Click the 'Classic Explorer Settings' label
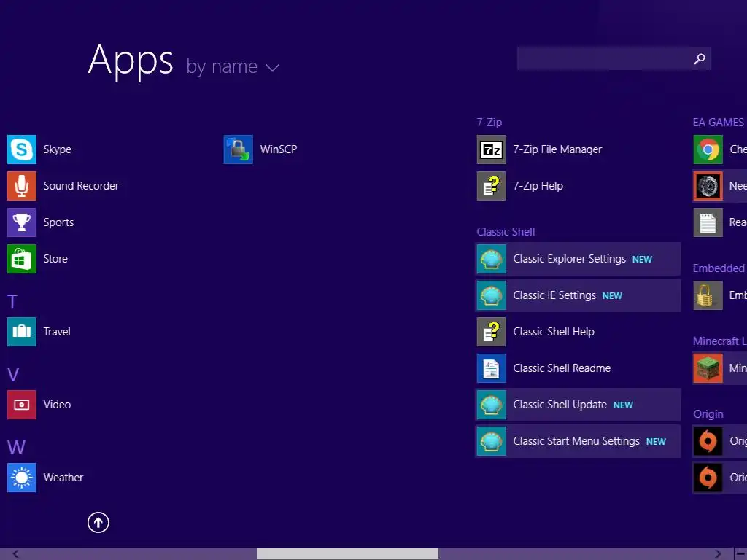 (569, 259)
